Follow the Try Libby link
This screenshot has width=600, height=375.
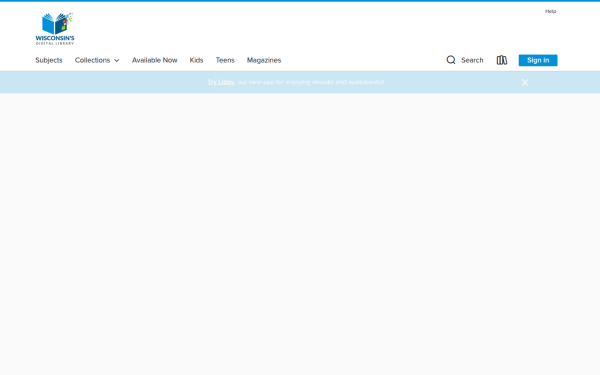coord(221,82)
